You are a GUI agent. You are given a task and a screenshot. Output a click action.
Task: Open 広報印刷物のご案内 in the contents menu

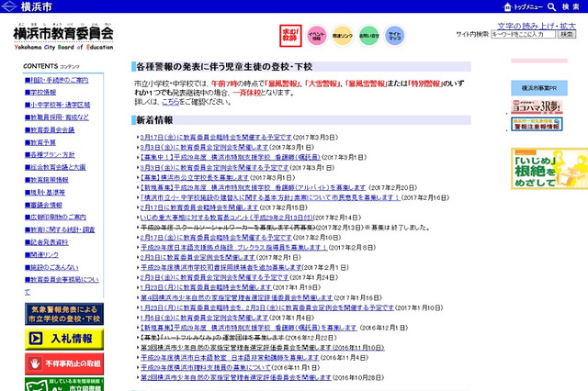(x=55, y=218)
